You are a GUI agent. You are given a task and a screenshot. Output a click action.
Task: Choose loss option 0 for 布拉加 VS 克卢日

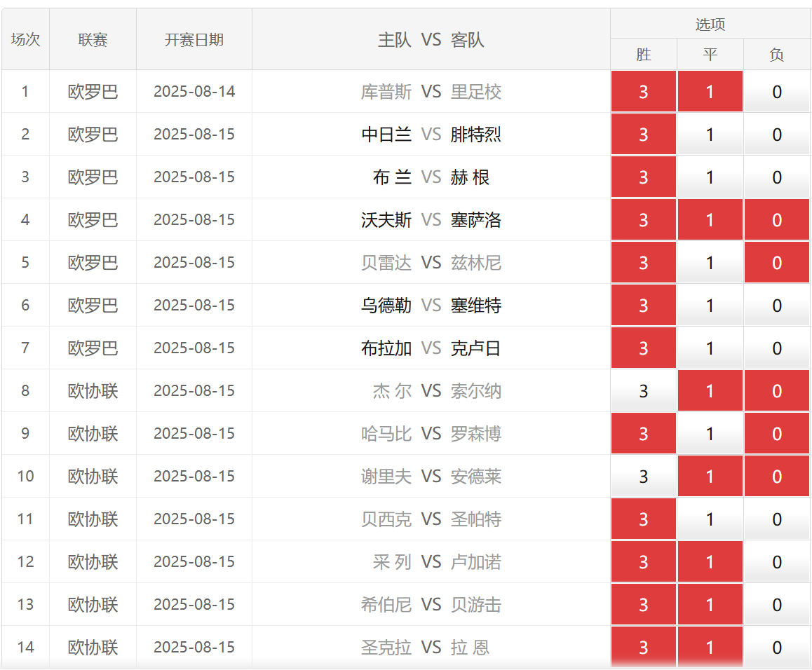click(777, 348)
